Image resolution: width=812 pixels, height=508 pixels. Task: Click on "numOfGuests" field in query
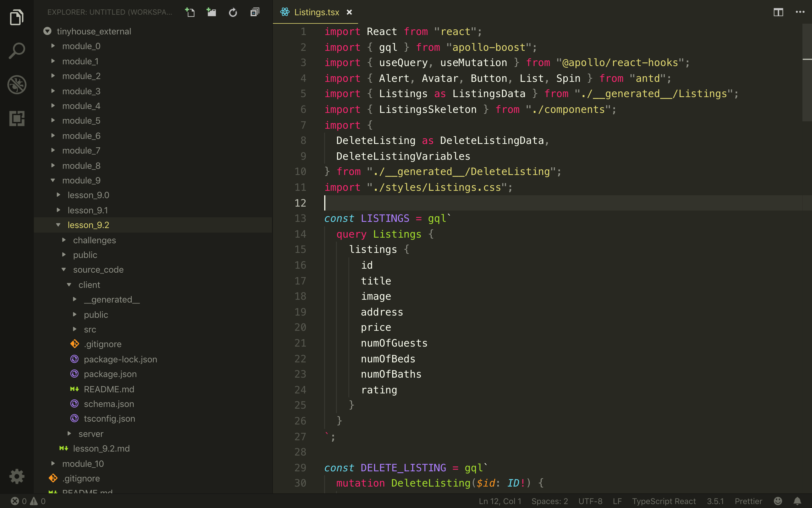394,343
